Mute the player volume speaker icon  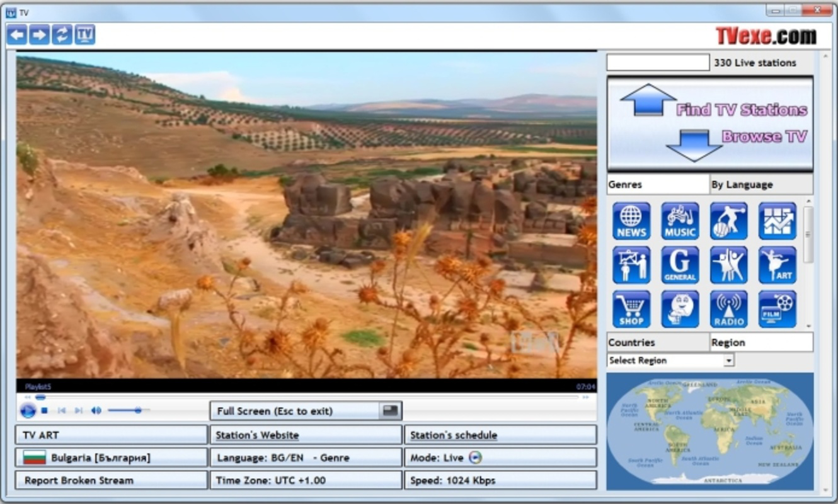coord(96,411)
